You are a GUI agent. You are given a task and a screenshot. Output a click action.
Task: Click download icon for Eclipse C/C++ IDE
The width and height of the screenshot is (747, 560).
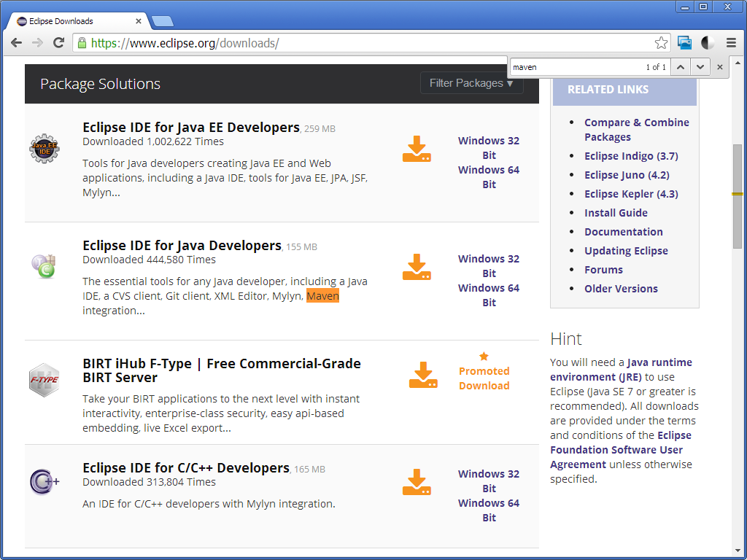point(417,482)
